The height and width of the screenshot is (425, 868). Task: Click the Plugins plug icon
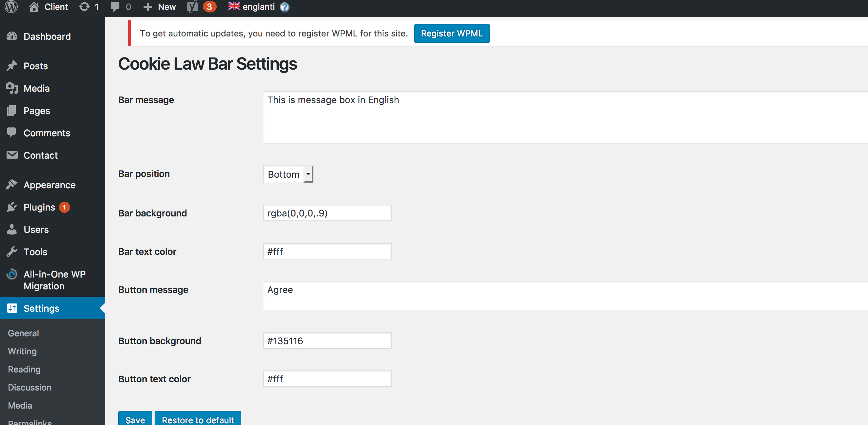[12, 207]
